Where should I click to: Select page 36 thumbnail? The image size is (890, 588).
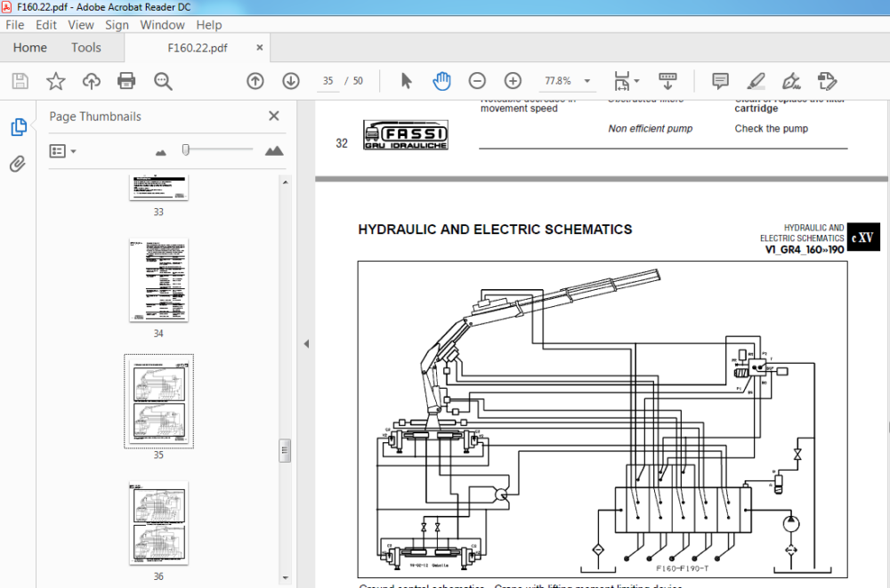158,523
